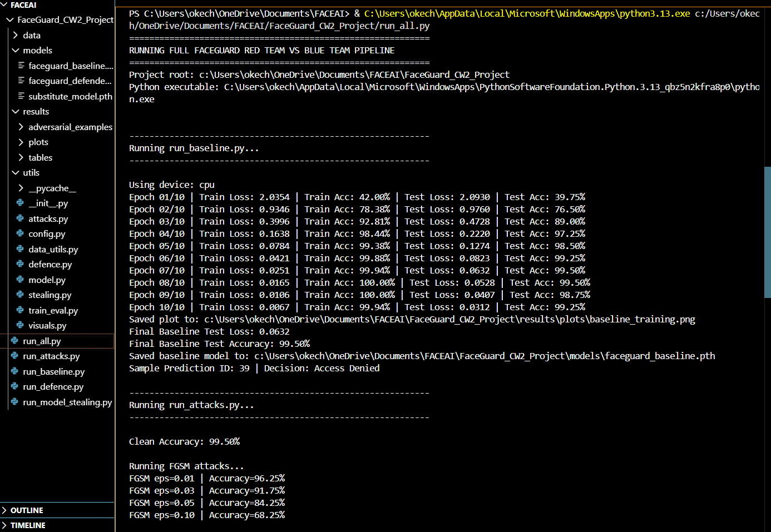Viewport: 771px width, 532px height.
Task: Click the file icon of faceguard_baseline model
Action: tap(21, 66)
